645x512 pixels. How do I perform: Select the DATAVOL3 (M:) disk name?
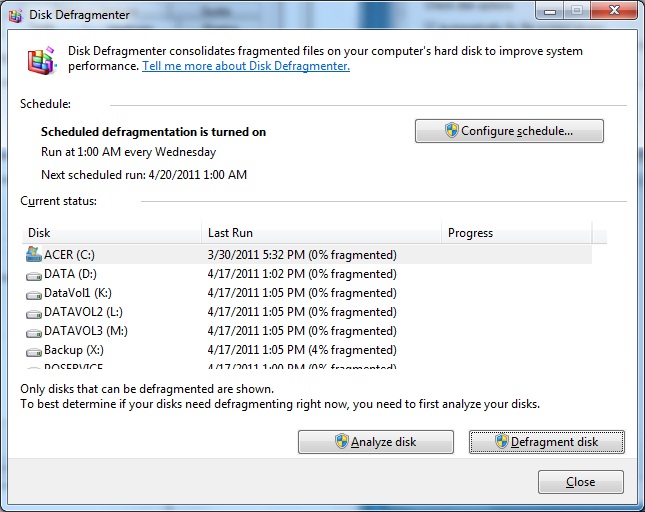coord(86,331)
